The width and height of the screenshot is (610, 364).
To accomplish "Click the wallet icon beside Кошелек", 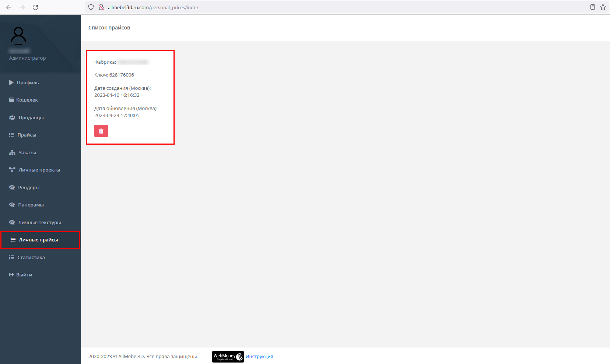I will coord(11,100).
